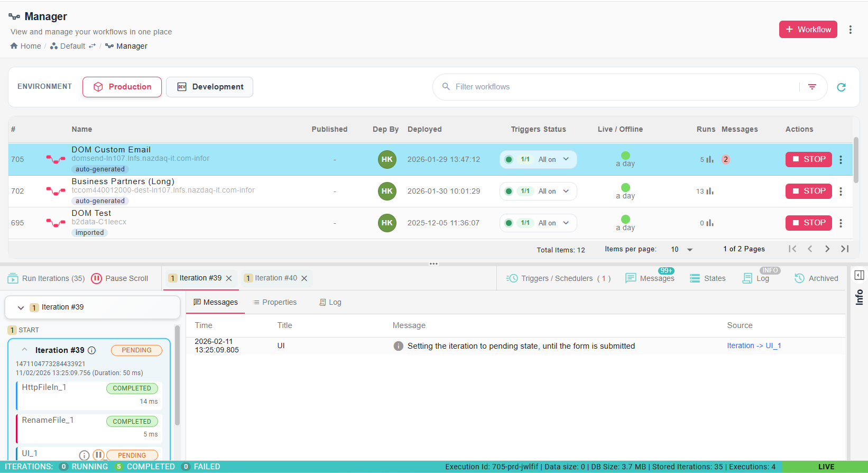Go to next page of workflows
Screen dimensions: 868x473
point(827,249)
